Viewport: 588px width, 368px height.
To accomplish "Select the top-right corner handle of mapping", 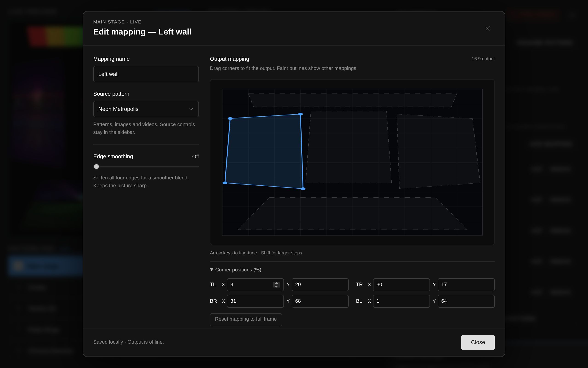I will tap(300, 114).
